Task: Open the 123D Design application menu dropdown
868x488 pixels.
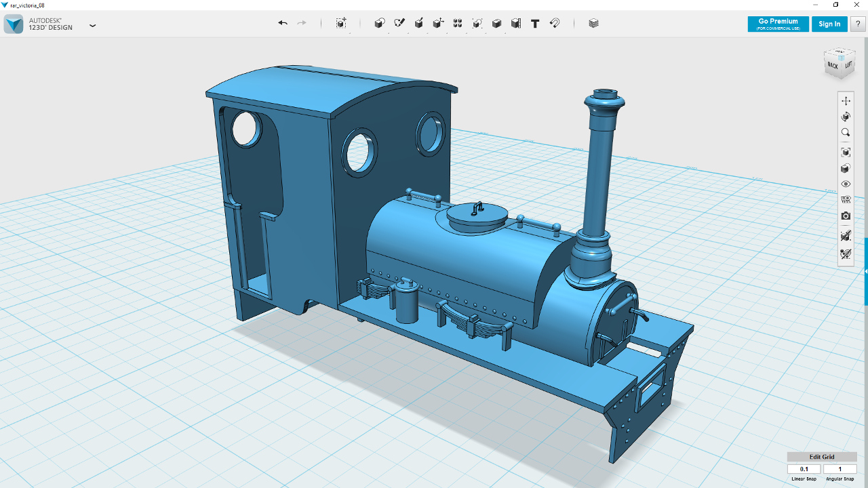Action: point(93,26)
